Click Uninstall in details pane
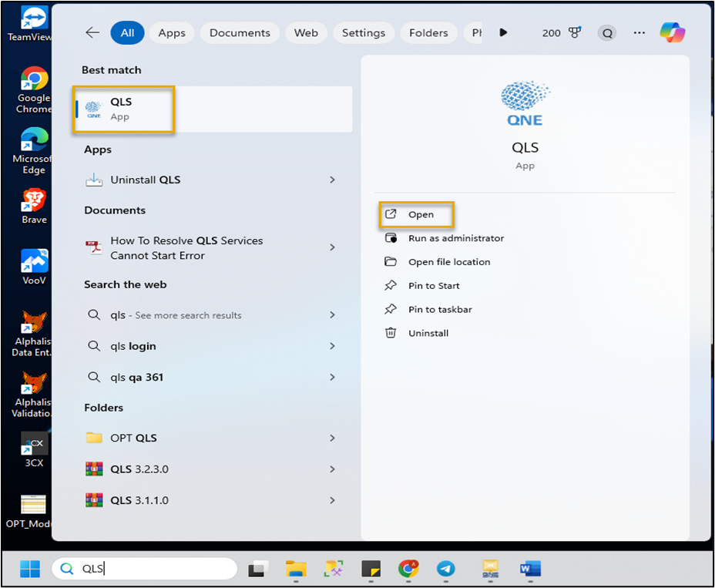The image size is (715, 588). pyautogui.click(x=416, y=333)
